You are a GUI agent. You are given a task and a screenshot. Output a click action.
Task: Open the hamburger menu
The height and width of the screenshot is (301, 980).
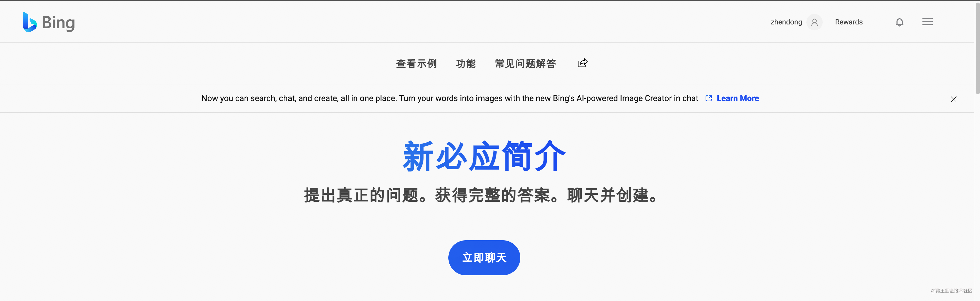click(x=928, y=21)
